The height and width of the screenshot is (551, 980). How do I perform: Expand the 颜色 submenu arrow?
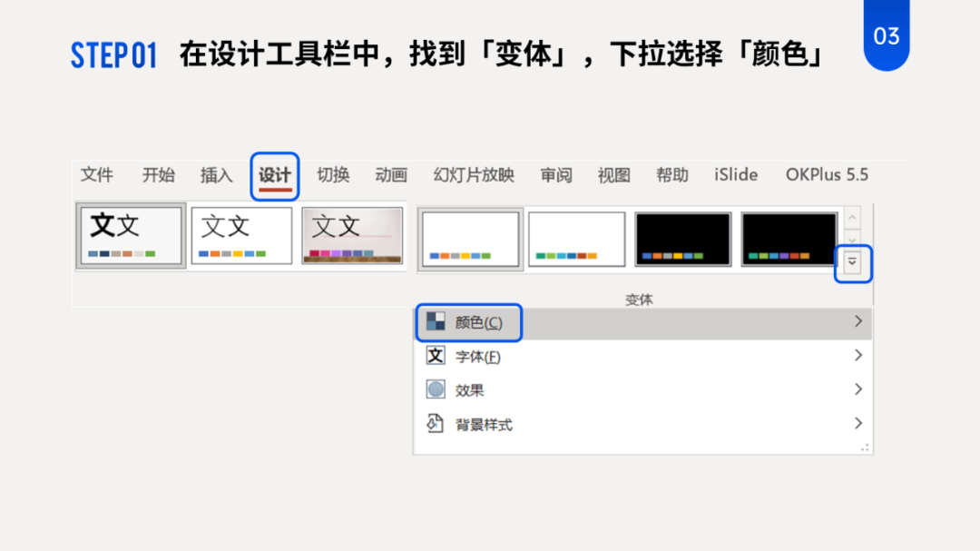(858, 321)
